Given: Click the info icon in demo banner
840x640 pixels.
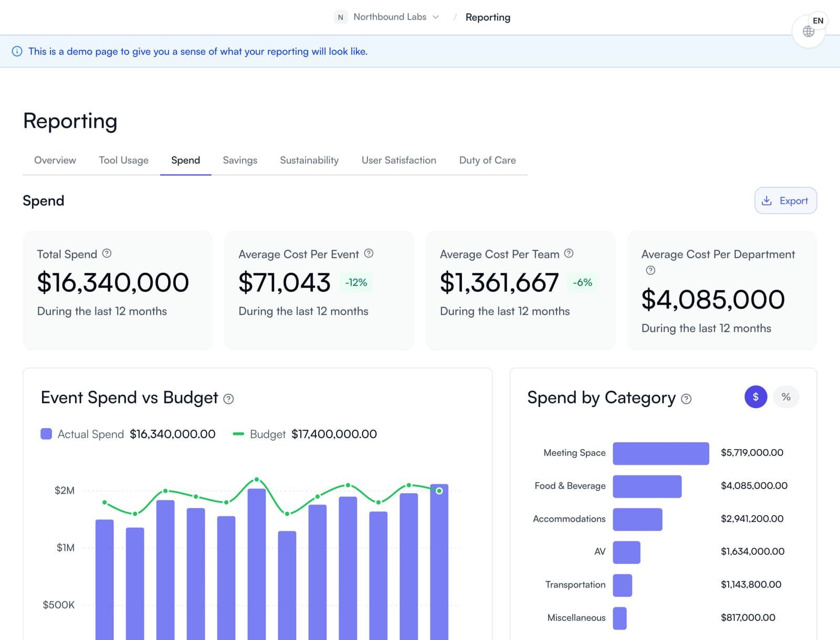Looking at the screenshot, I should point(17,51).
